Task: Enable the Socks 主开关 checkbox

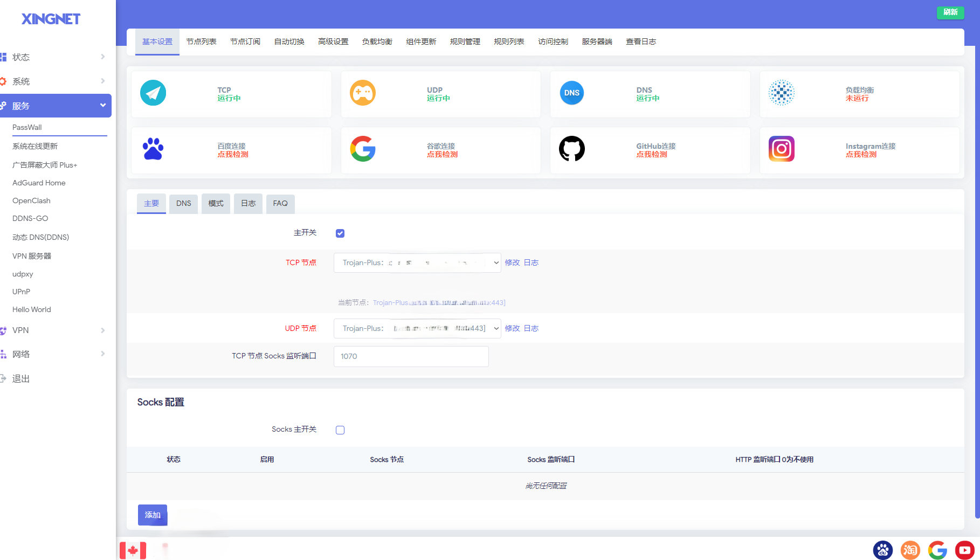Action: [340, 430]
